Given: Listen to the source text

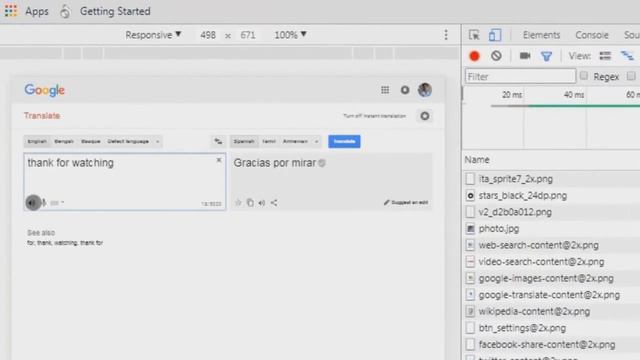Looking at the screenshot, I should tap(33, 202).
